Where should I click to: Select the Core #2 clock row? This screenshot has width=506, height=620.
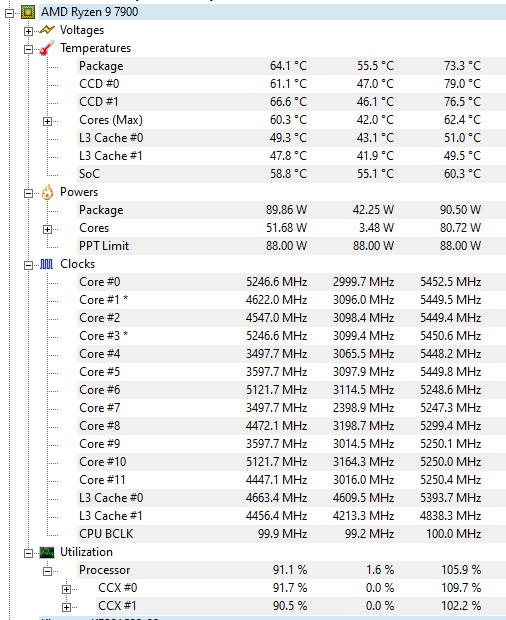[291, 318]
